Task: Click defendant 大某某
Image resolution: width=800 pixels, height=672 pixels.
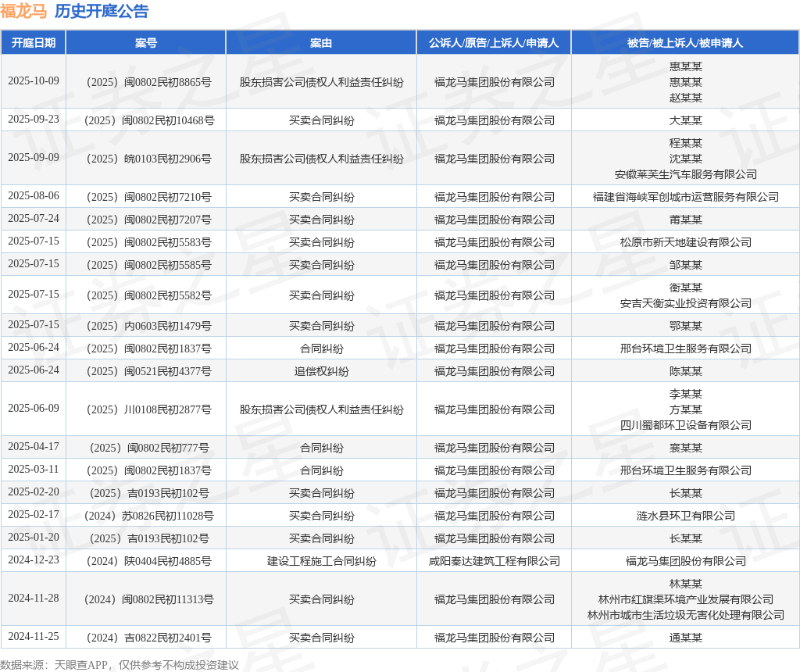Action: (686, 120)
